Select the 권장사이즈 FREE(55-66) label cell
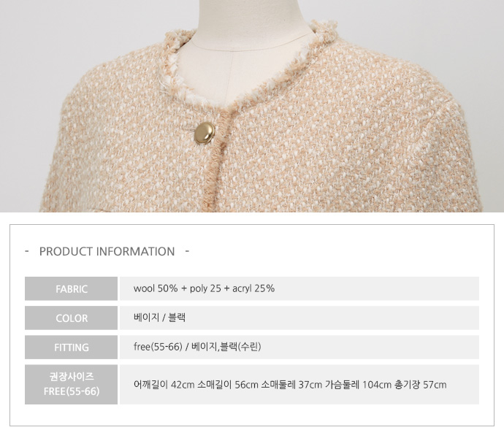 (71, 384)
